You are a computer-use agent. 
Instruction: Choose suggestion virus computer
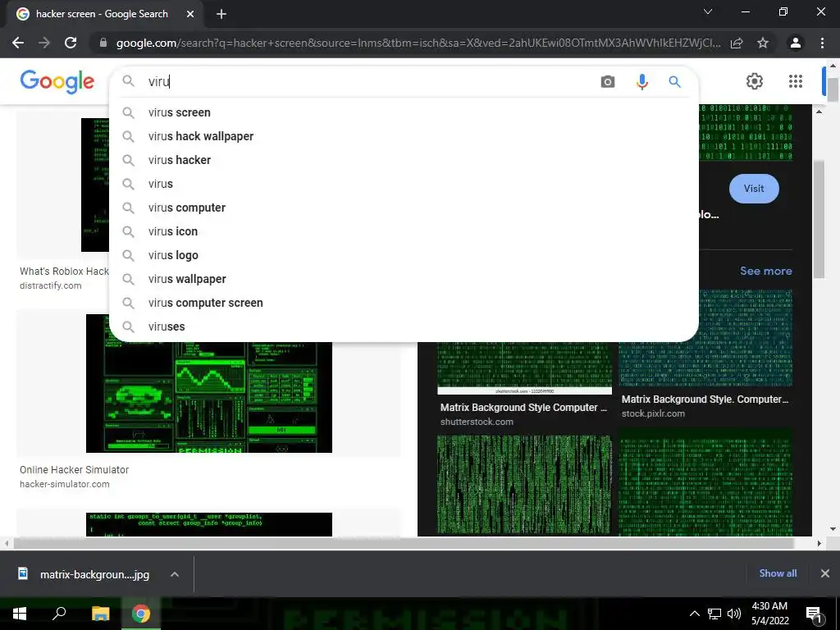click(x=404, y=208)
